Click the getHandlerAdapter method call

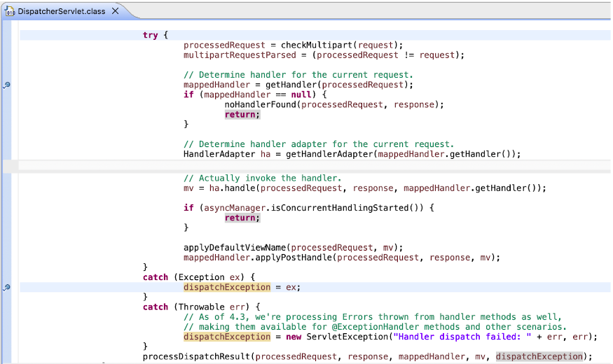[x=326, y=154]
